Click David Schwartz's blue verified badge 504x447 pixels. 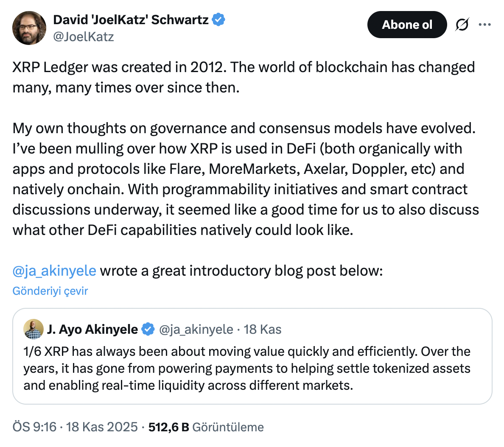click(218, 20)
